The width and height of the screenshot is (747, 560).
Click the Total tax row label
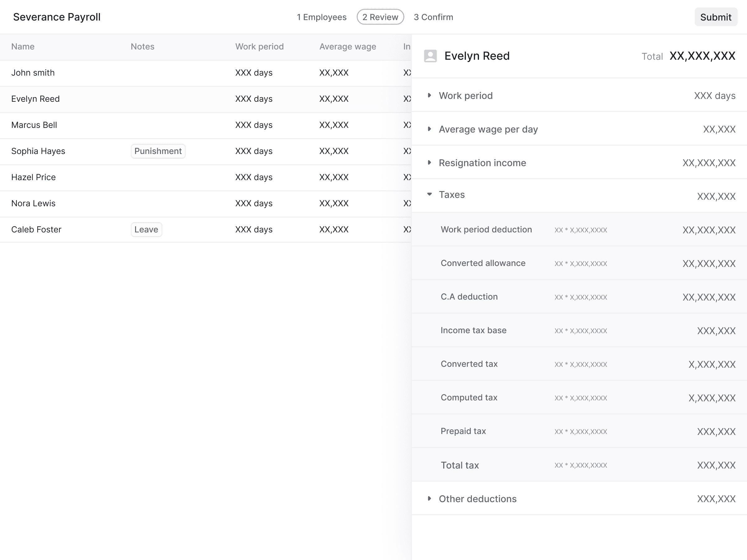coord(460,465)
